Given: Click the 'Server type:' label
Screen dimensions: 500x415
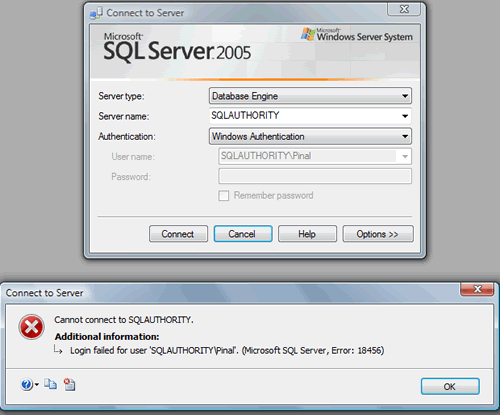Looking at the screenshot, I should (x=121, y=96).
